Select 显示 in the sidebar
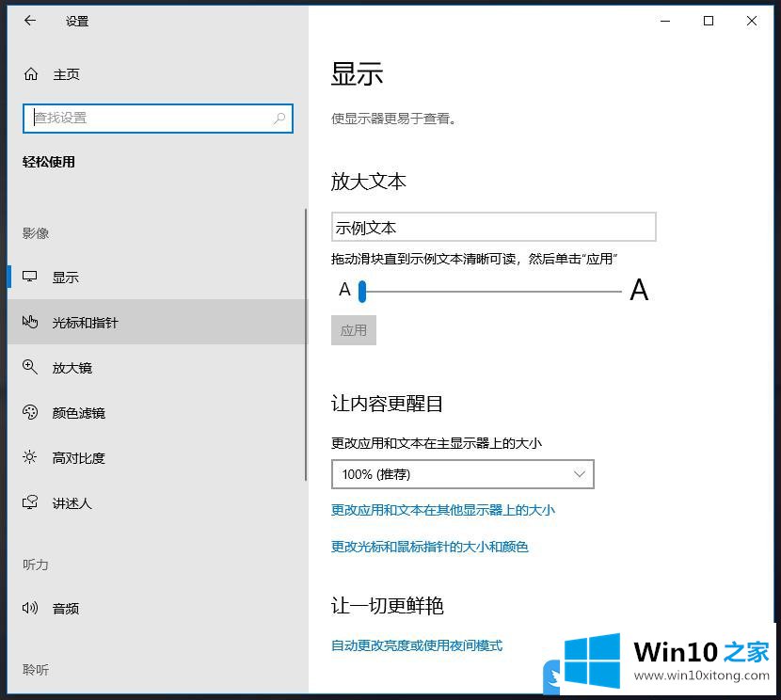Screen dimensions: 781x700 point(66,278)
